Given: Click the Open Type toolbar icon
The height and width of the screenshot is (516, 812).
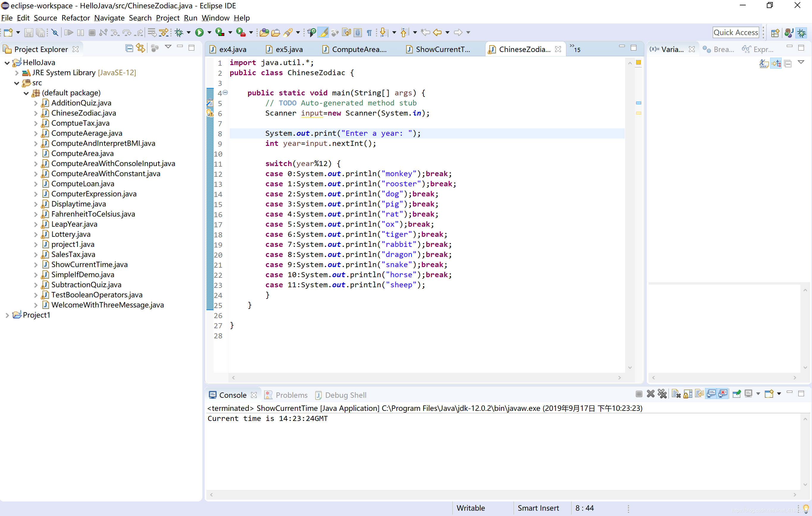Looking at the screenshot, I should [264, 32].
